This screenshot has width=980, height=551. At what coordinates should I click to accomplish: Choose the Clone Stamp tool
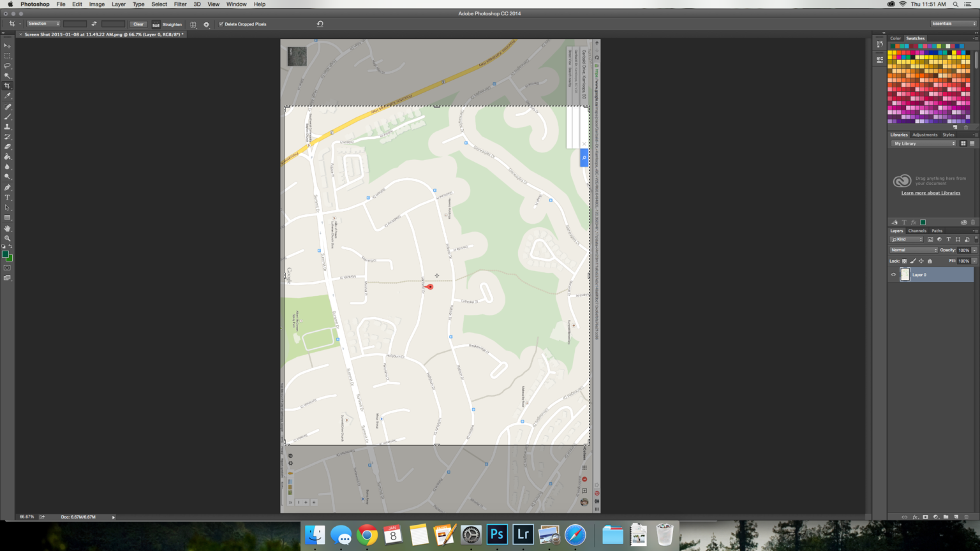[8, 127]
